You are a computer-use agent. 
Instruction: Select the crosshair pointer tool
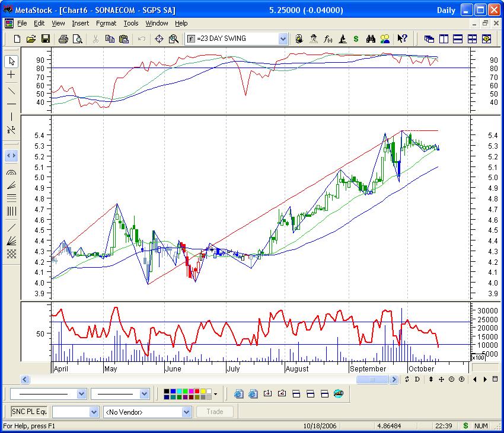(x=11, y=75)
